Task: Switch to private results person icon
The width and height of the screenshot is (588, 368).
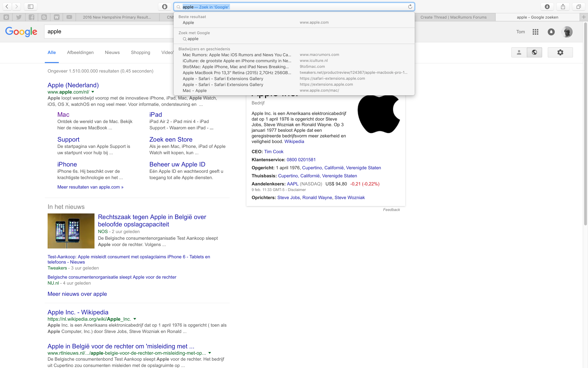Action: pyautogui.click(x=519, y=52)
